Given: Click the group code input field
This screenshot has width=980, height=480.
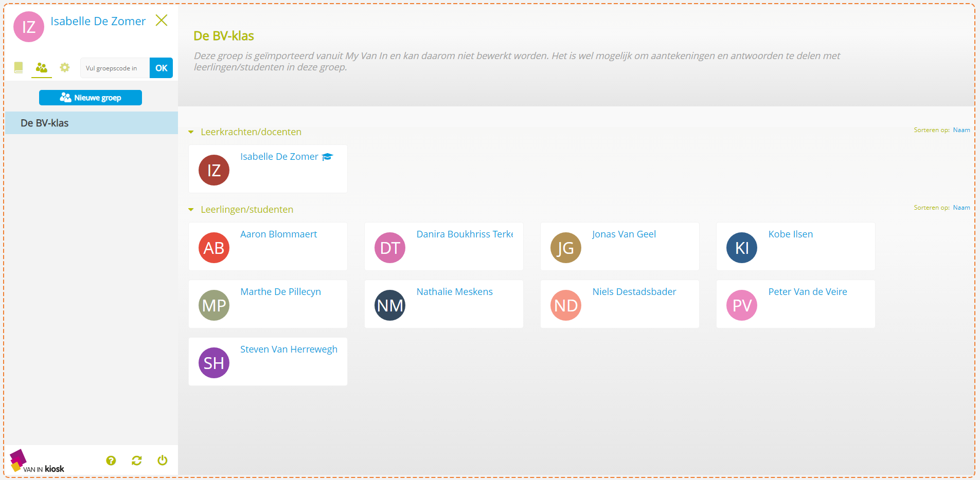Looking at the screenshot, I should (115, 68).
